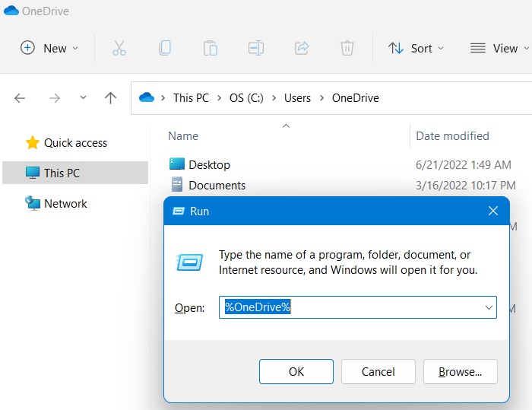Click the Cut scissors icon
The height and width of the screenshot is (410, 532).
coord(119,48)
